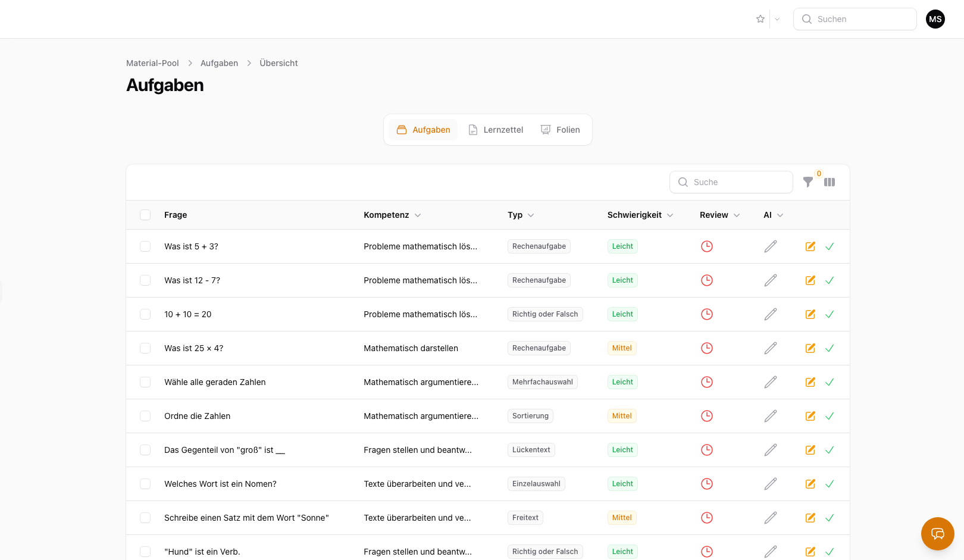Click the Aufgaben breadcrumb link
Image resolution: width=964 pixels, height=560 pixels.
coord(219,63)
